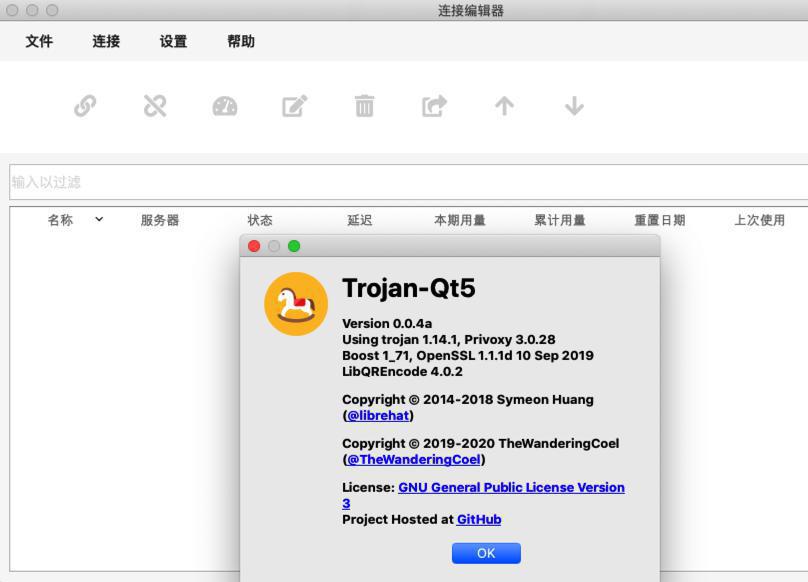Open the 帮助 menu
Viewport: 808px width, 582px height.
241,41
